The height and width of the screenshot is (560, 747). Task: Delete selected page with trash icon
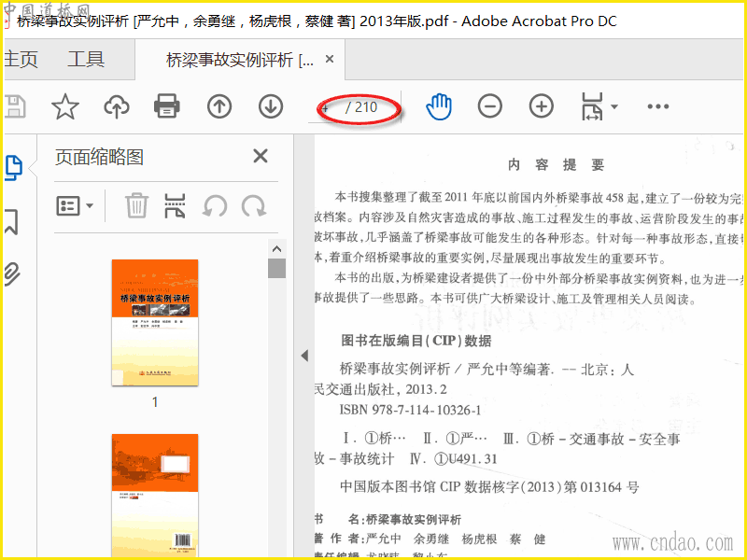[136, 205]
